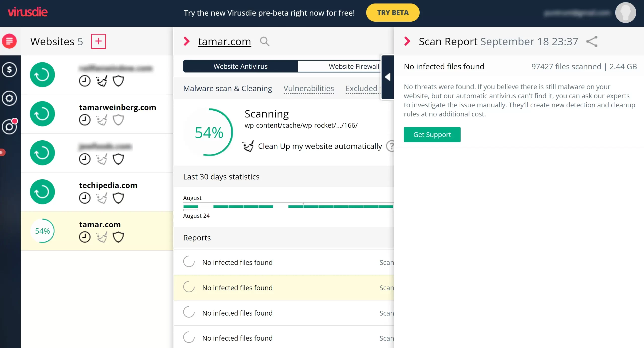The image size is (644, 348).
Task: Click the 97427 files scanned text
Action: coord(566,66)
